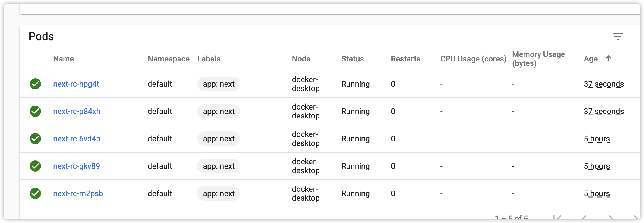Open the next-rc-m2psb pod link
The width and height of the screenshot is (644, 223).
coord(78,194)
